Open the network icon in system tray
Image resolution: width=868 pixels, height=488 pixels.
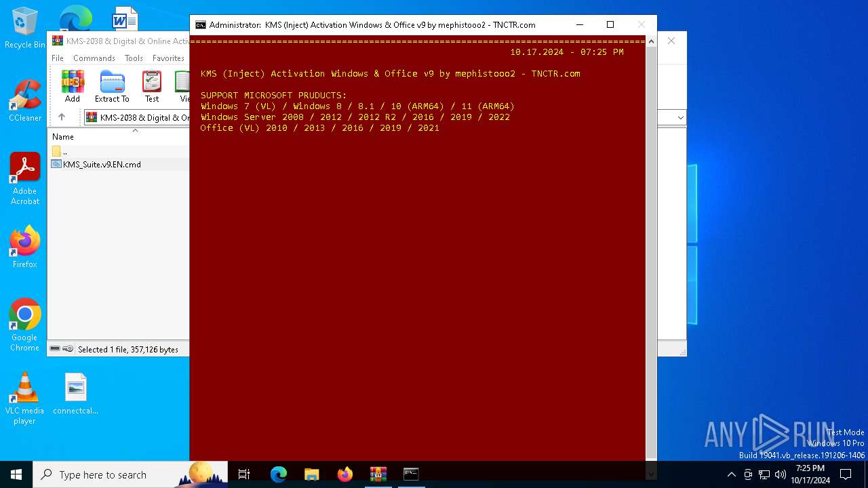pos(764,474)
